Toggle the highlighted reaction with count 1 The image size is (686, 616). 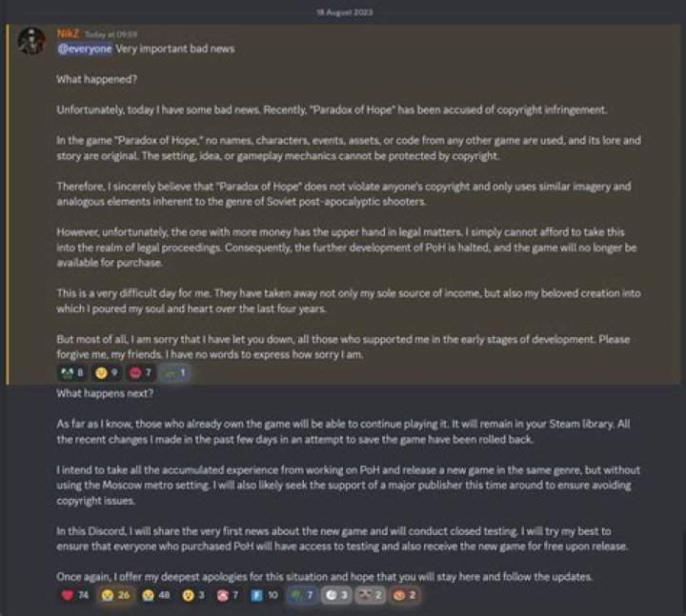coord(174,373)
